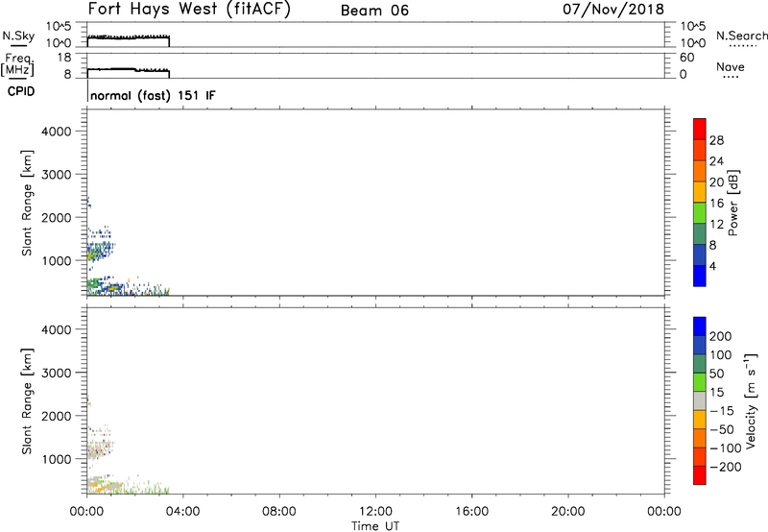Click 'Slant Range [km]' label of the velocity panel
Screen dimensions: 768x532
(27, 401)
